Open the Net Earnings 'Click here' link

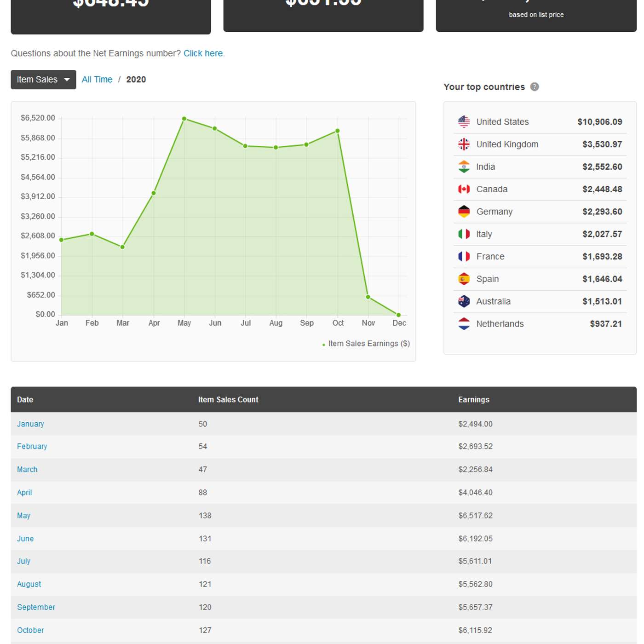pos(203,53)
